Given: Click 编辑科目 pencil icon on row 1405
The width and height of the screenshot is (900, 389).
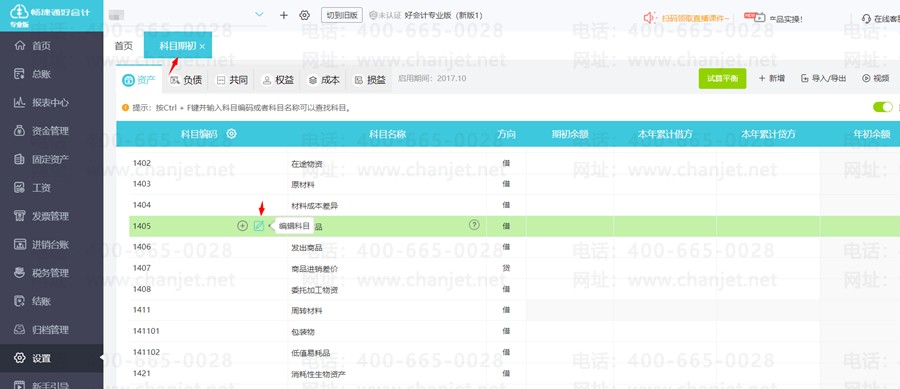Looking at the screenshot, I should [x=259, y=226].
